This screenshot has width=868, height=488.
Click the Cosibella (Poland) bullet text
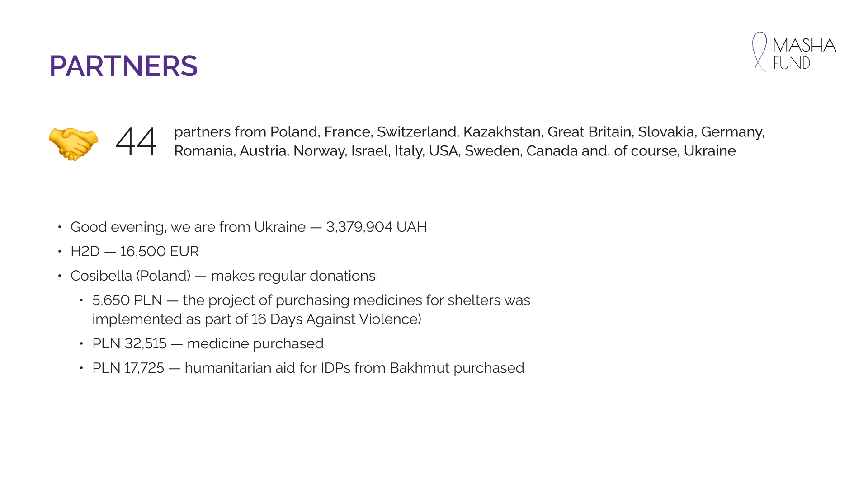(130, 276)
